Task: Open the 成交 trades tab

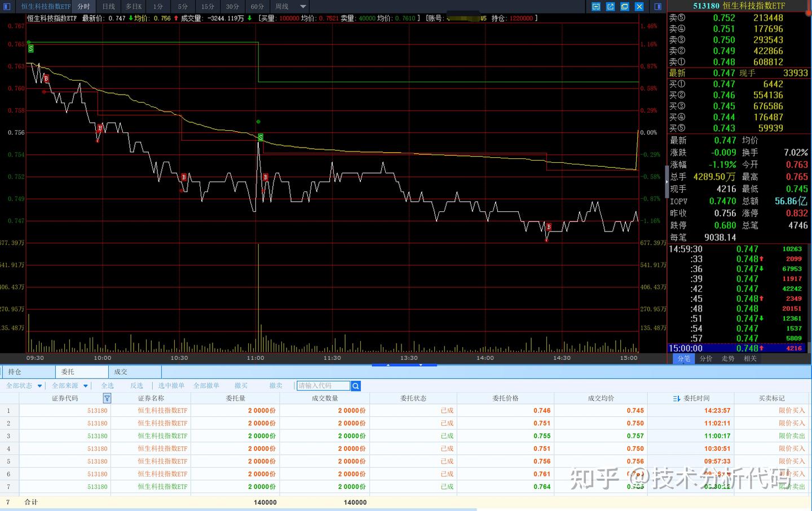Action: 135,372
